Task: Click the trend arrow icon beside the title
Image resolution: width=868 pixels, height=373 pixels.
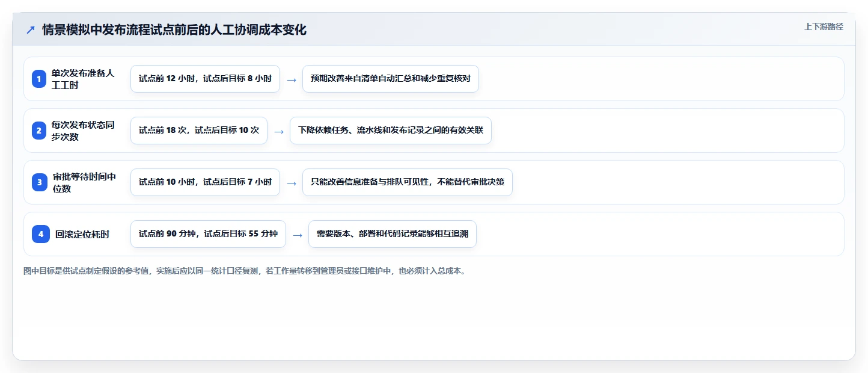Action: (31, 30)
